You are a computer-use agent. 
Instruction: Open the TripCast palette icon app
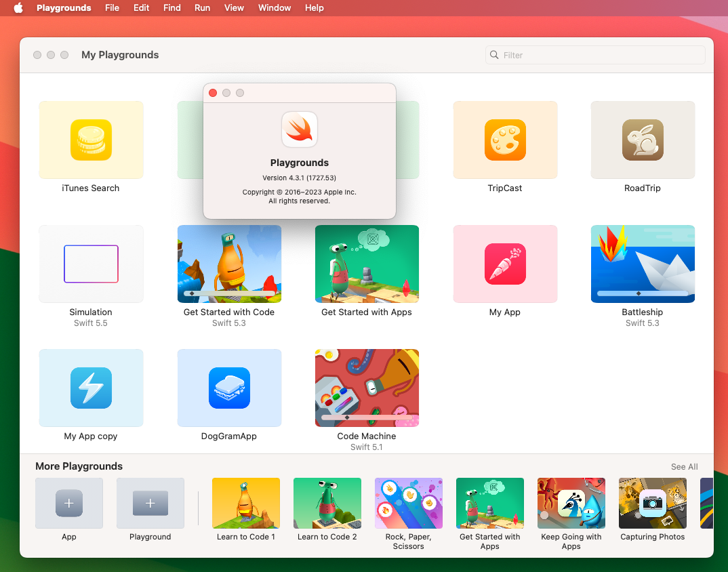(505, 140)
